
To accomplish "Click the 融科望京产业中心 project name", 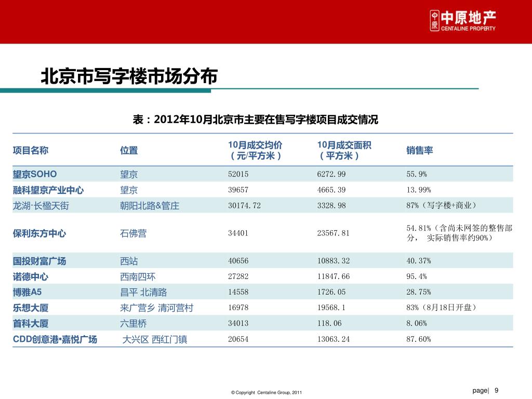I will [x=48, y=190].
